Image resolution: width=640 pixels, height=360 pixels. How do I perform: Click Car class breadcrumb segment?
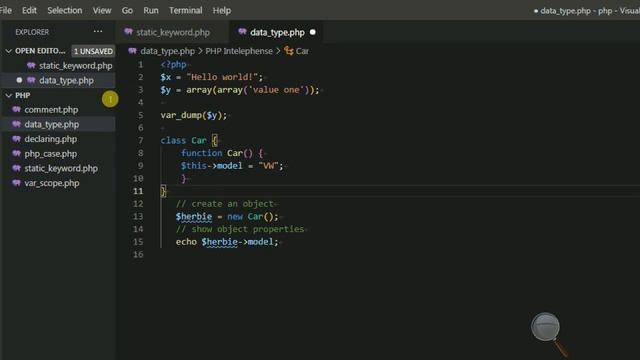[302, 51]
